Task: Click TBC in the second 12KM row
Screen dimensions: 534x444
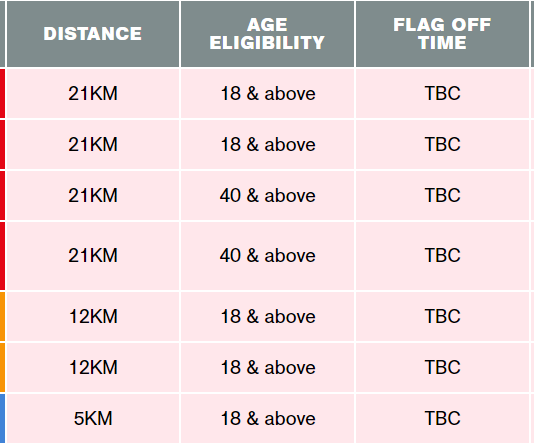Action: pos(442,367)
